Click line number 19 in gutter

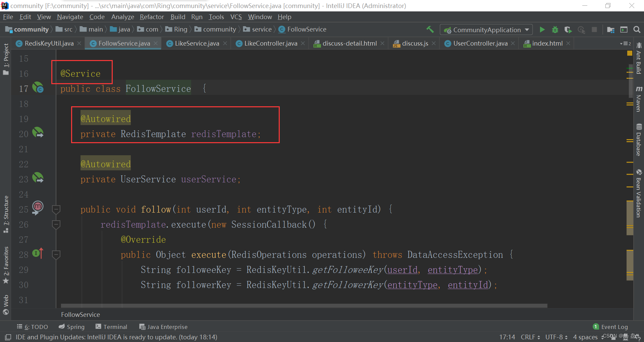click(23, 119)
